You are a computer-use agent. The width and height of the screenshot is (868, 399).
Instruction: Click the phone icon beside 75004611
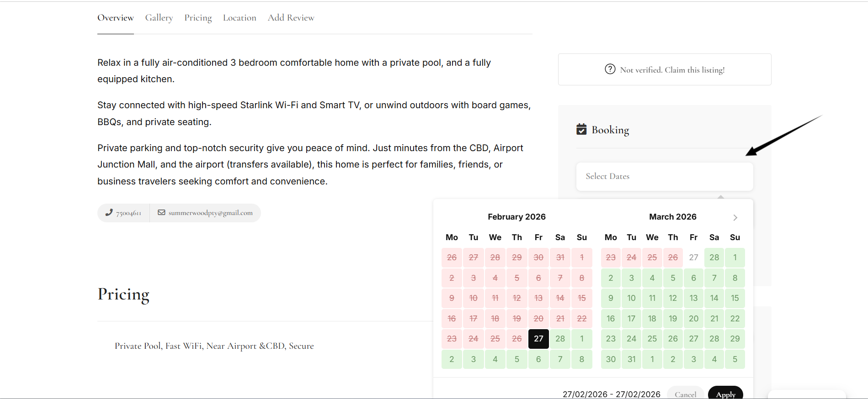[x=109, y=213]
